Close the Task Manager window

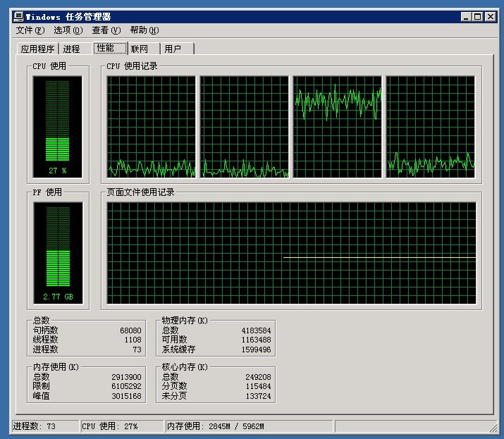[491, 17]
